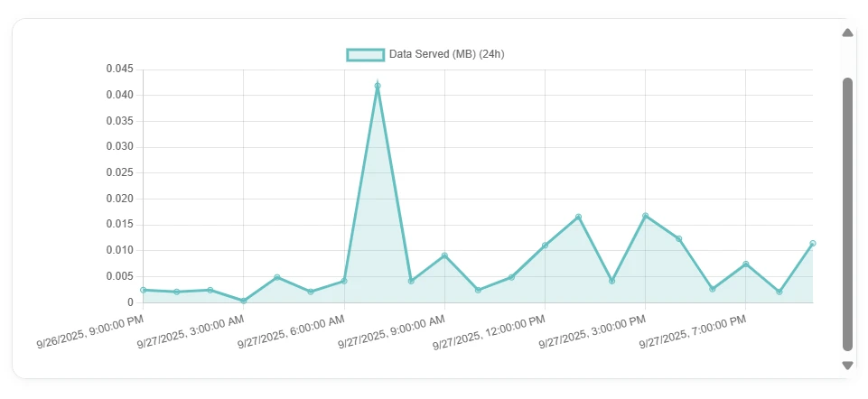Click the 9/26/2025, 9:00:00 PM axis label
868x399 pixels.
click(x=90, y=333)
